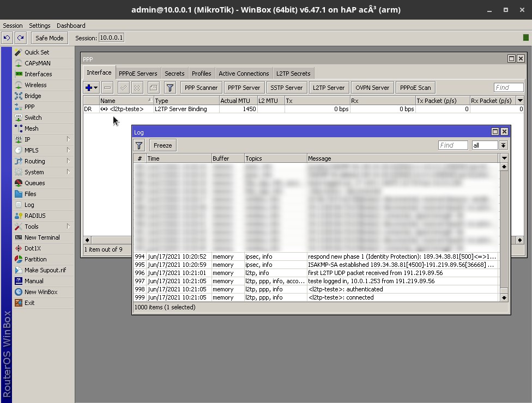Click the filter funnel in Log window
This screenshot has height=403, width=532.
(139, 145)
